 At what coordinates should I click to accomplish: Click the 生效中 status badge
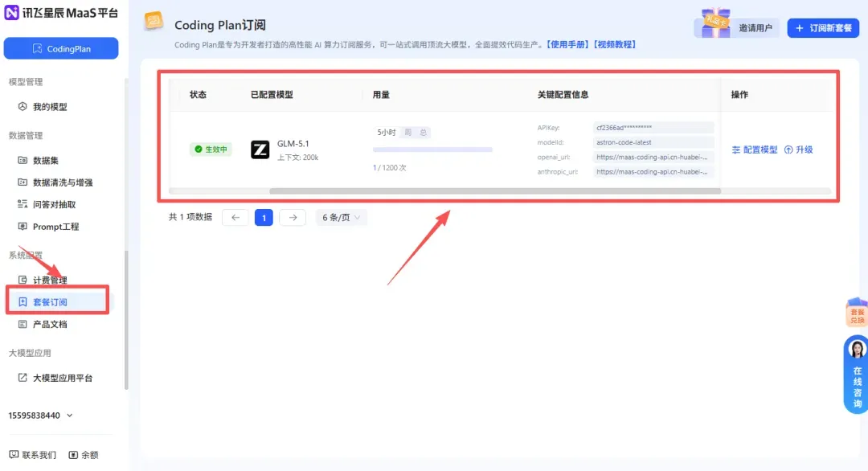point(211,149)
